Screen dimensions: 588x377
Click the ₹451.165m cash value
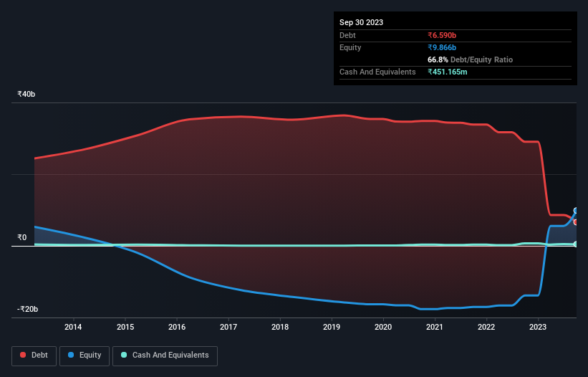tap(448, 72)
